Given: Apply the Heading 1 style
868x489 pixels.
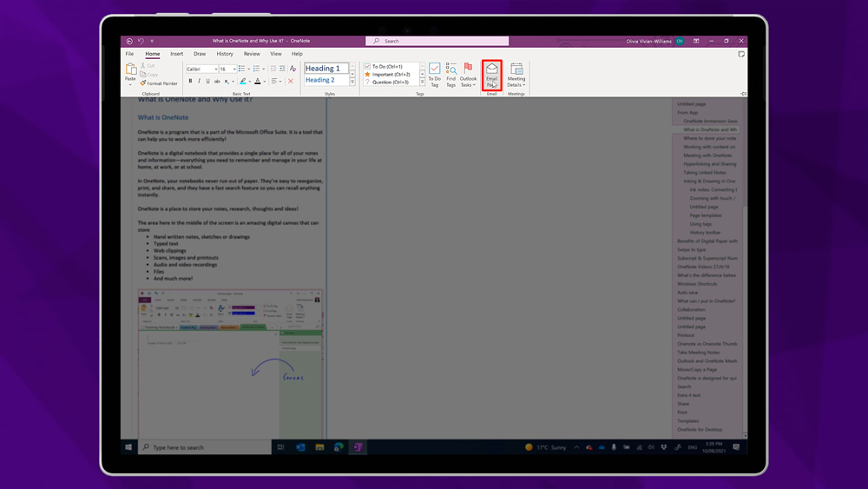Looking at the screenshot, I should [326, 68].
